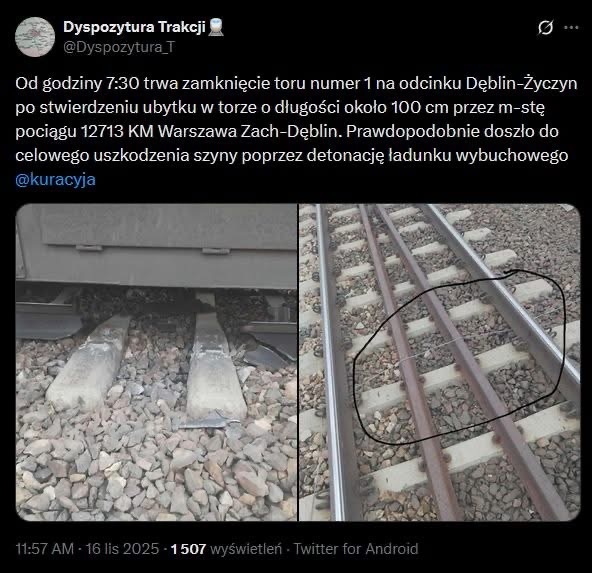
Task: Click the @Dyspozytura_T handle
Action: point(119,47)
